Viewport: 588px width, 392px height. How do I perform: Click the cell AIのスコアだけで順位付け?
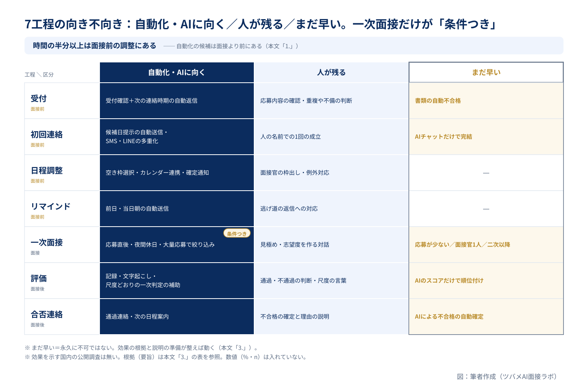point(486,281)
